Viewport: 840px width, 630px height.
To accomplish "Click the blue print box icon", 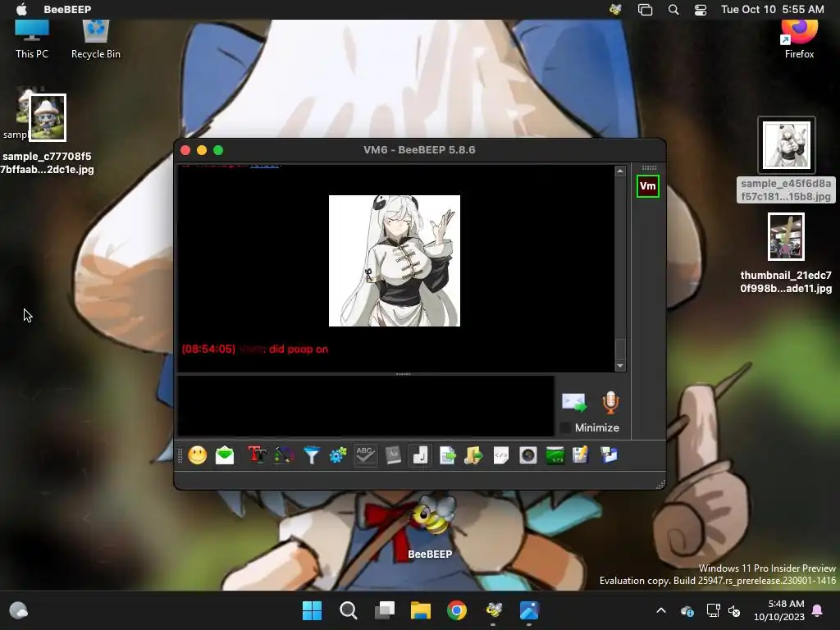I will (x=609, y=455).
